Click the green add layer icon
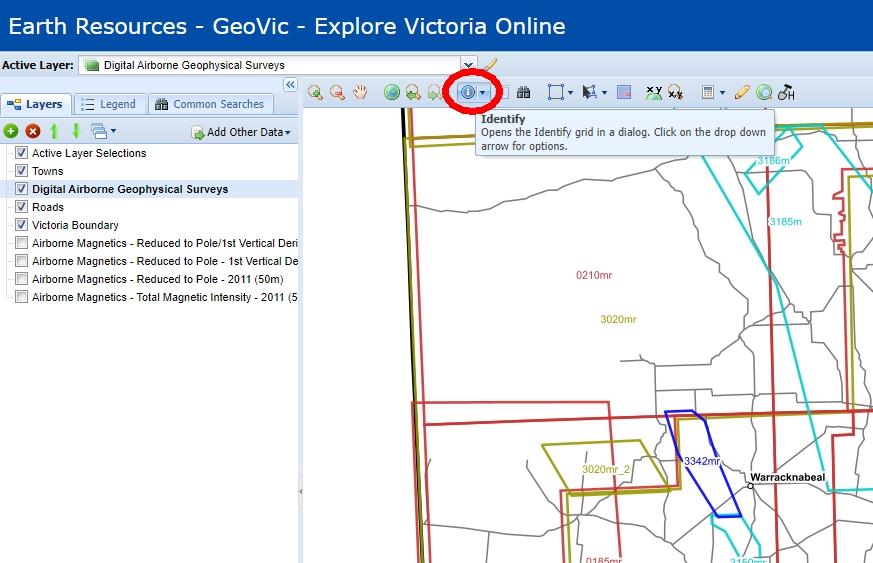This screenshot has width=873, height=563. (11, 131)
